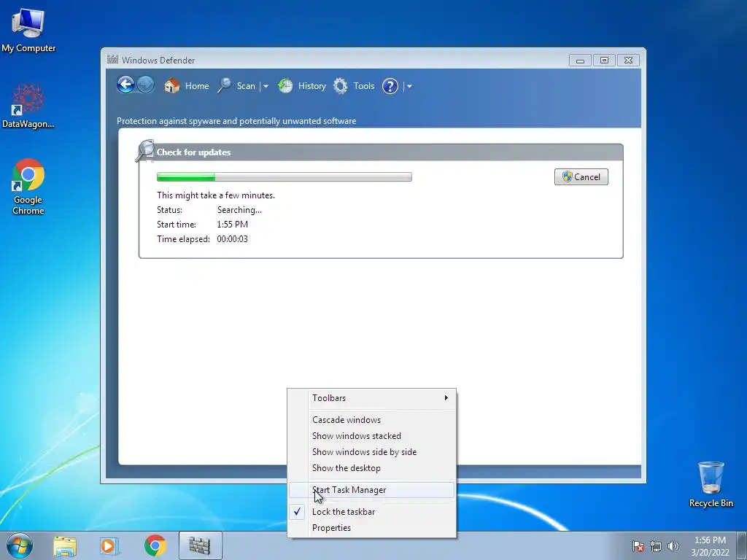Open taskbar Properties from context menu

(371, 528)
